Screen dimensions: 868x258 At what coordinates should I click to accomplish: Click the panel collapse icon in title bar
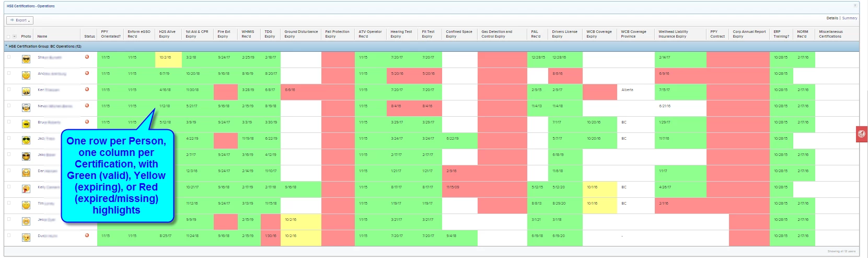(x=855, y=6)
